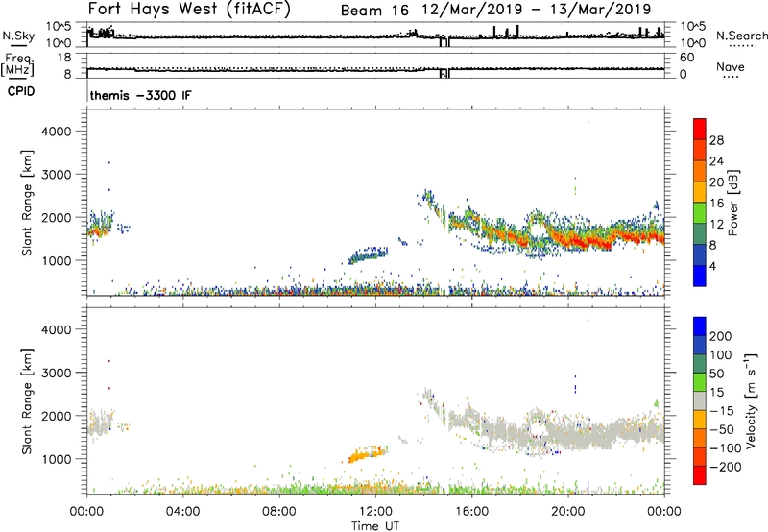Click the '28' tick on the power scale
This screenshot has height=532, width=768.
click(x=716, y=140)
